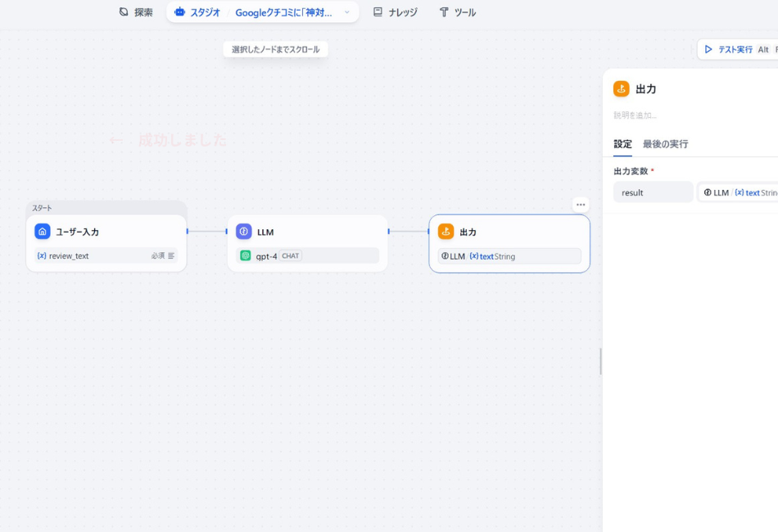Screen dimensions: 778x532
Task: Click the {x} icon beside review_text
Action: point(42,255)
